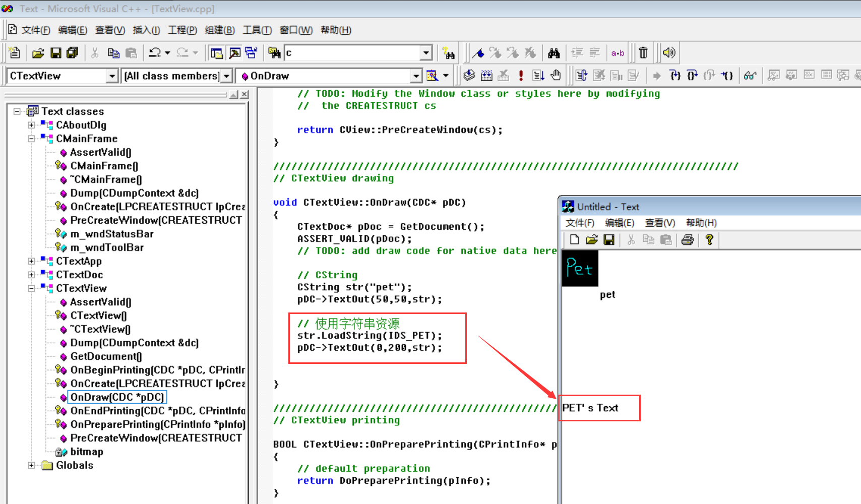
Task: Expand the CTextApp class node
Action: (x=31, y=261)
